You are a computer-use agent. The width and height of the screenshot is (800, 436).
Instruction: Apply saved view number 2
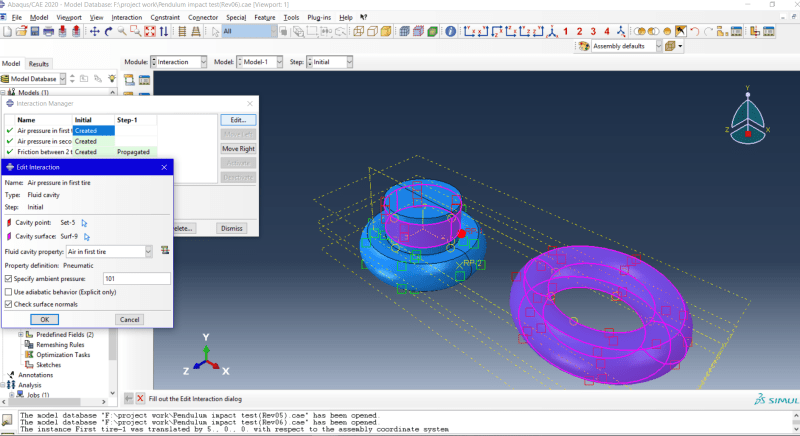pos(579,32)
